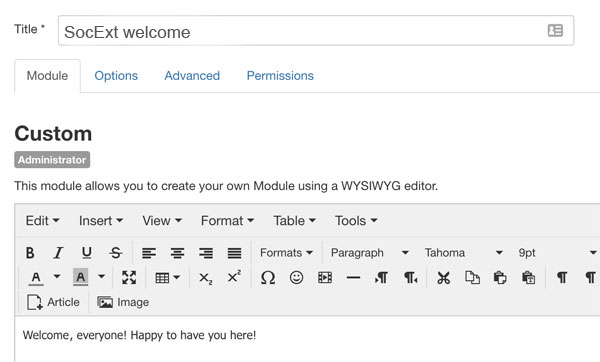The height and width of the screenshot is (362, 600).
Task: Toggle fullscreen editor mode
Action: coord(129,277)
